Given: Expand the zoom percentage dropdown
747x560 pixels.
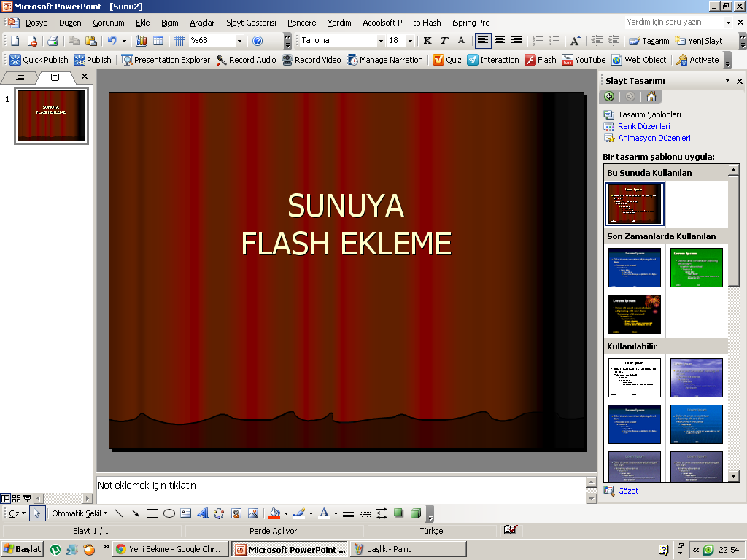Looking at the screenshot, I should (239, 41).
